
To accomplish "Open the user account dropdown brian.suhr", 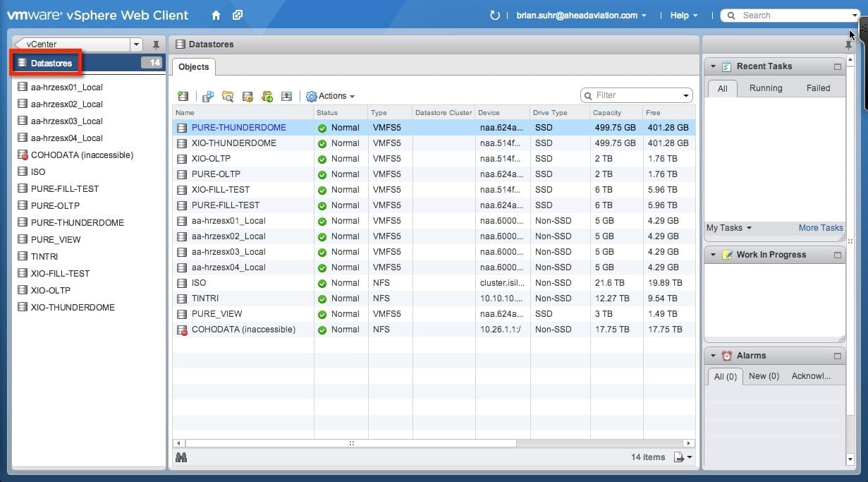I will click(x=581, y=16).
